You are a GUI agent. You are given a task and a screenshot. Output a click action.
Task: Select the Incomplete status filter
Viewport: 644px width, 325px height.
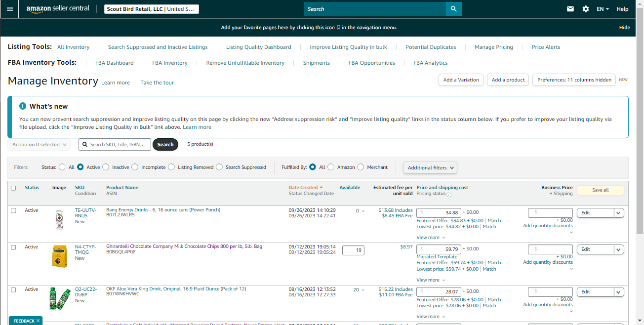(135, 167)
